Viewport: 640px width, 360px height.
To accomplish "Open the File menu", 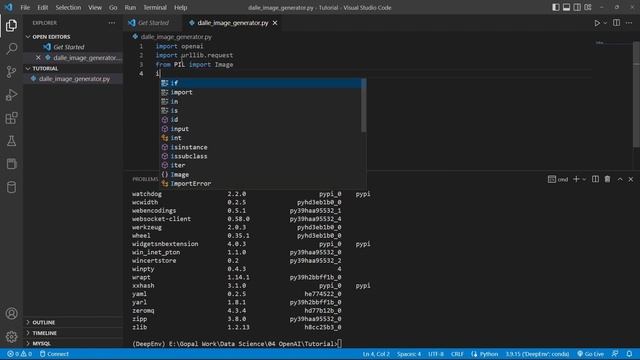I will [25, 7].
